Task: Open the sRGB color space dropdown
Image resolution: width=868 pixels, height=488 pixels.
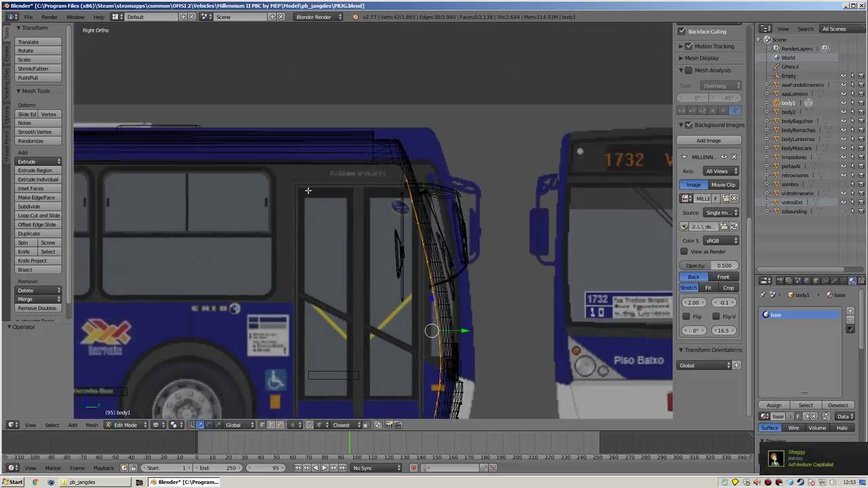Action: click(721, 241)
